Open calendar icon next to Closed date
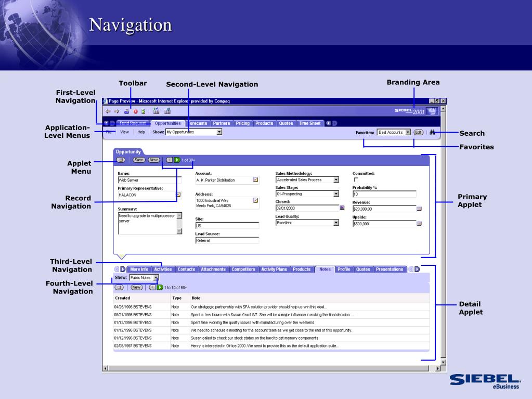Viewport: 532px width, 399px height. coord(342,208)
